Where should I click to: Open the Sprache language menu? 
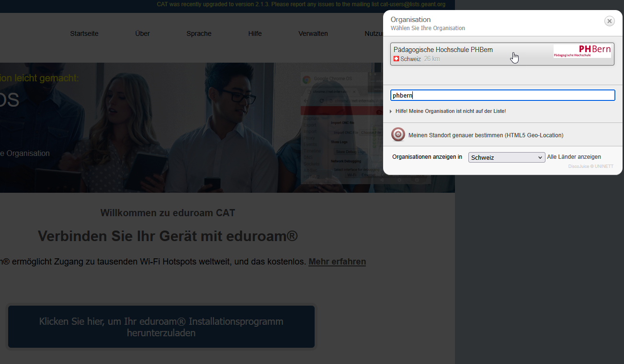pos(199,33)
